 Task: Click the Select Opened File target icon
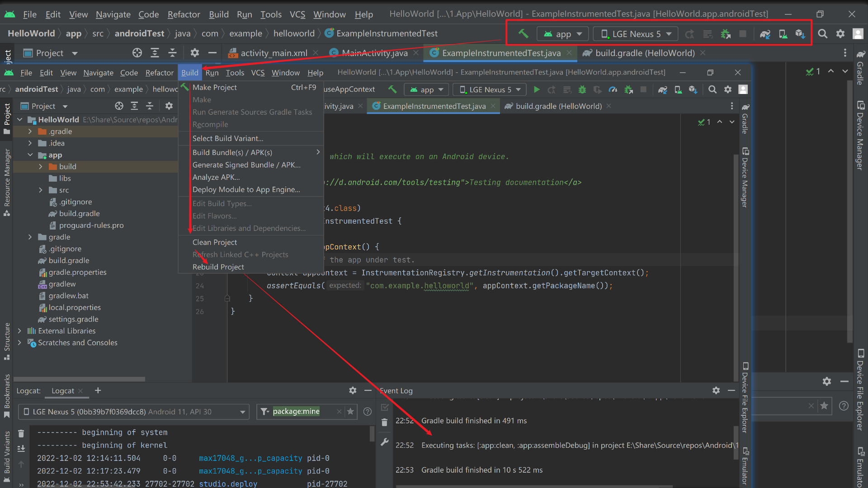(119, 106)
